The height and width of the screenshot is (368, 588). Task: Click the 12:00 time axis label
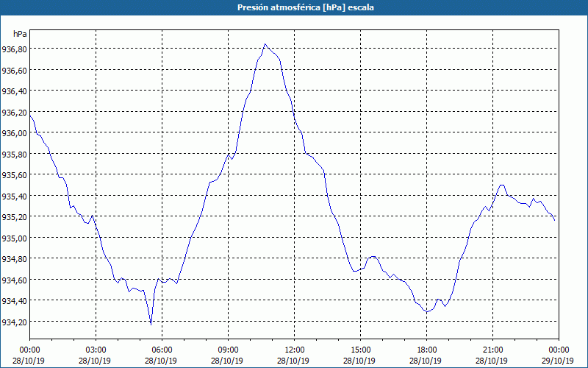click(x=295, y=350)
